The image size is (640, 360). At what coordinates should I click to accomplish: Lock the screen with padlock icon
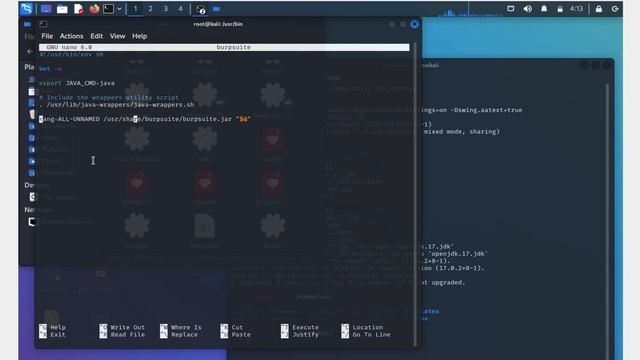point(599,9)
